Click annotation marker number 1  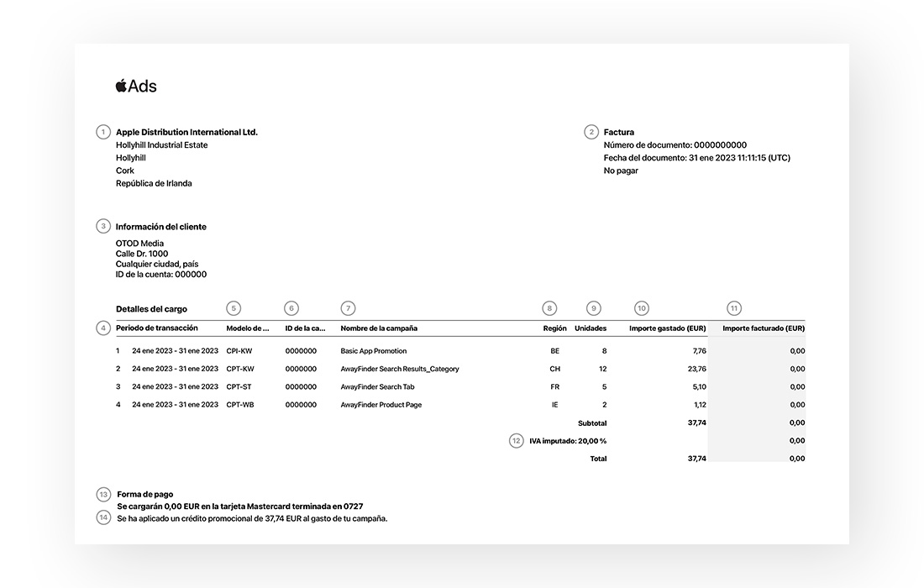(x=103, y=132)
